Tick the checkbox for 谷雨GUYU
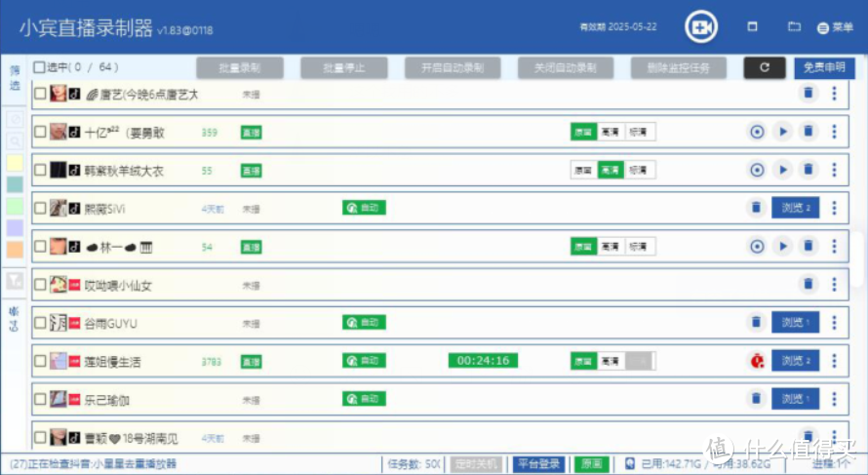 pyautogui.click(x=40, y=323)
